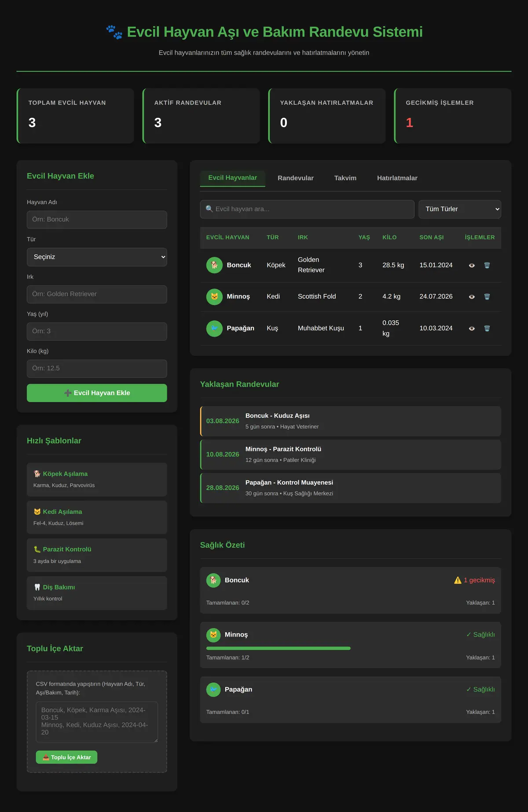Click the Gecikmiş İşlemler stat card
Image resolution: width=528 pixels, height=812 pixels.
pos(453,116)
